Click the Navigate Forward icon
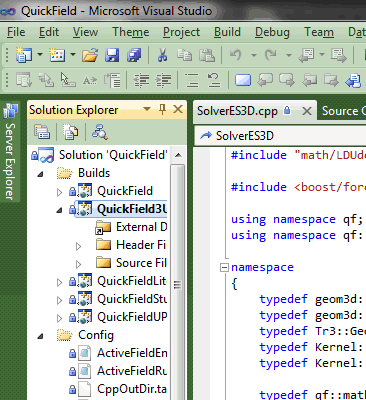This screenshot has width=366, height=400. [x=339, y=55]
